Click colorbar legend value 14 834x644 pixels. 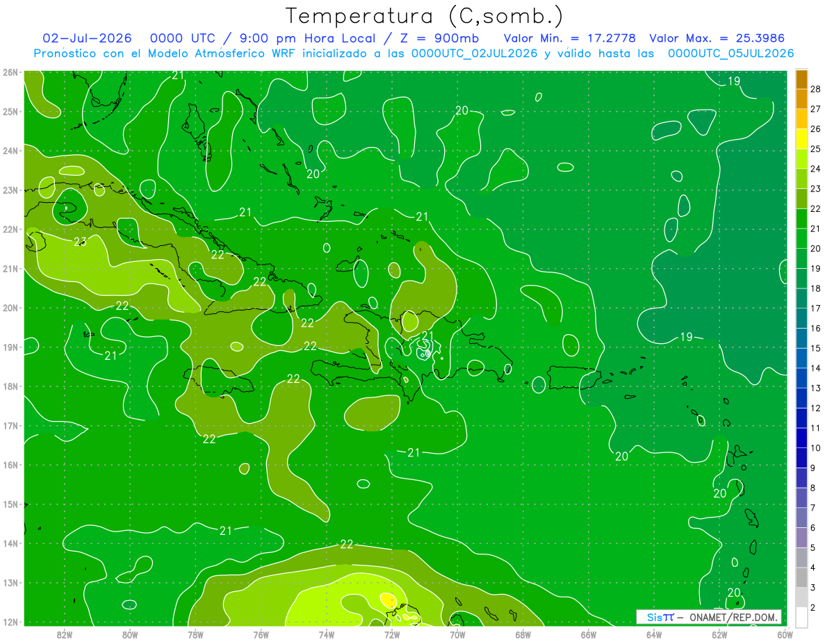(815, 368)
